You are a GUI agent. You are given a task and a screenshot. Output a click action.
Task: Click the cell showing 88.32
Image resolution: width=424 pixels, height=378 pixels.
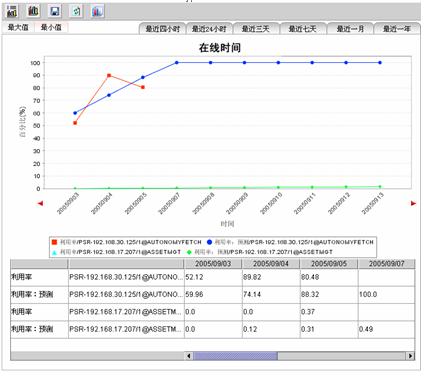coord(329,295)
